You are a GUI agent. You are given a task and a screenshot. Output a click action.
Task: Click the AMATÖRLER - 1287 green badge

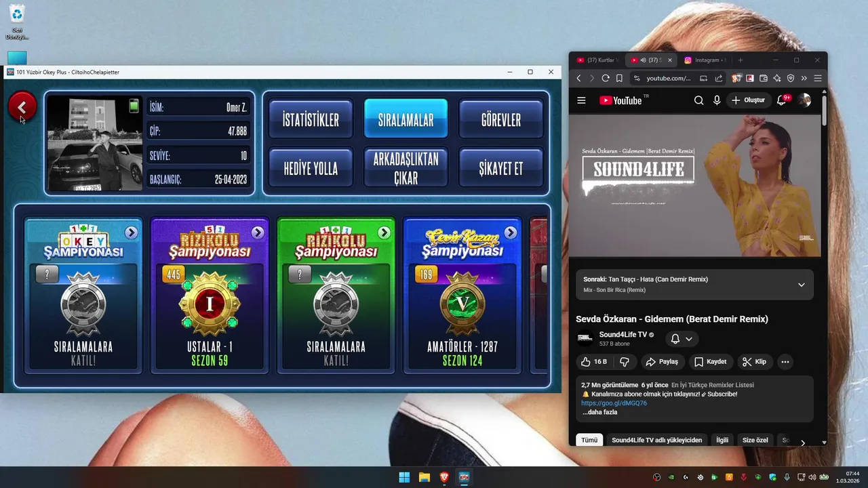coord(462,304)
